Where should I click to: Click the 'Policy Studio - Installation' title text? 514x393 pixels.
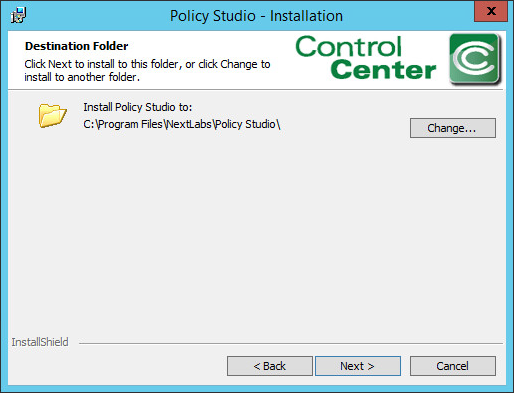point(256,16)
